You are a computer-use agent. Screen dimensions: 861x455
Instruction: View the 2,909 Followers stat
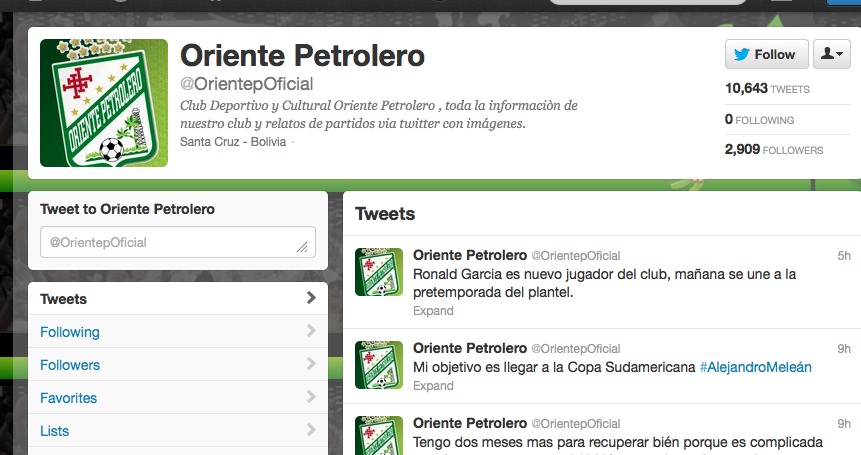coord(774,149)
